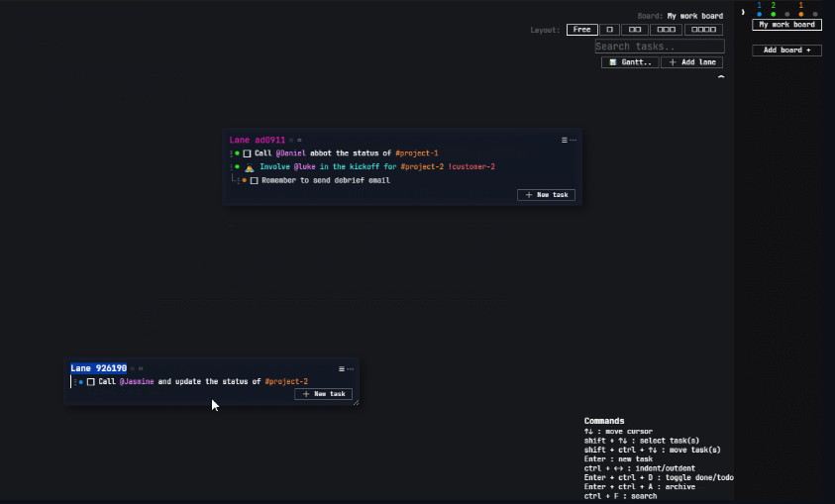Select the Free layout option
The image size is (835, 504).
click(581, 30)
